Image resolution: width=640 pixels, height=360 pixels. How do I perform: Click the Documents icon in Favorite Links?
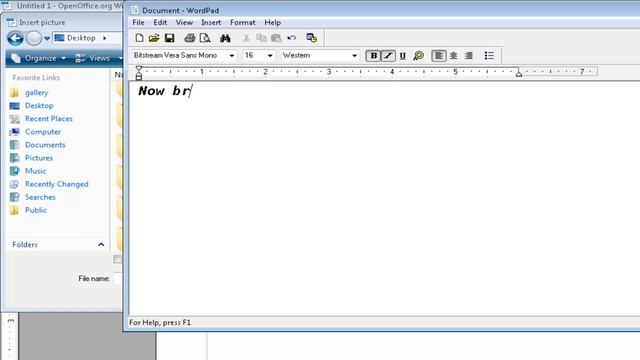[x=14, y=145]
